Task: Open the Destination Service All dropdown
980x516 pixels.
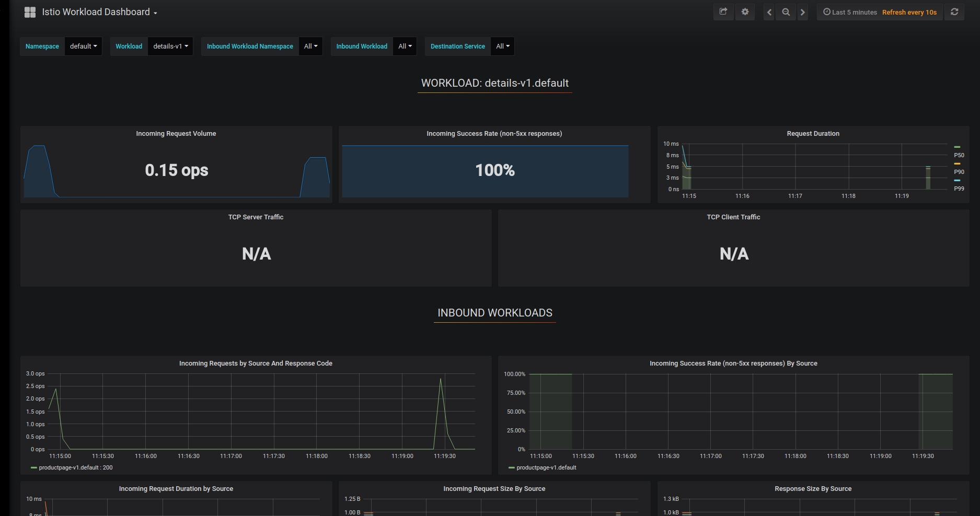Action: 502,46
